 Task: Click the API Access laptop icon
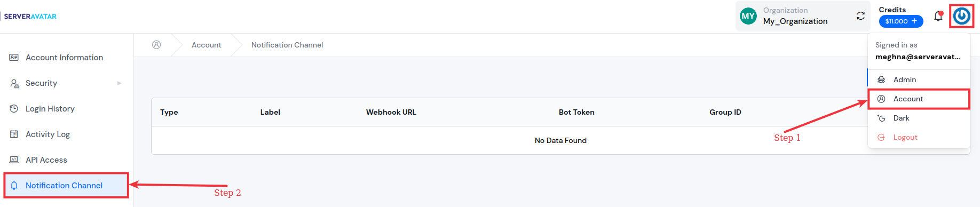pos(14,160)
